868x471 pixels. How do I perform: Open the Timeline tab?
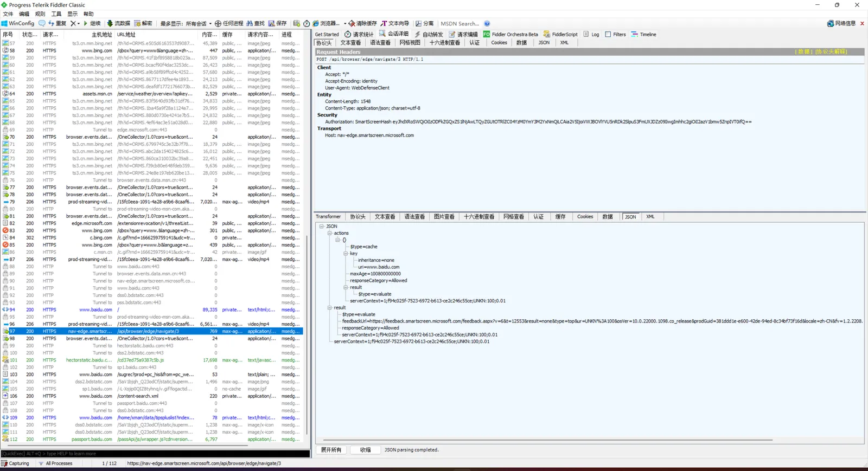point(644,34)
